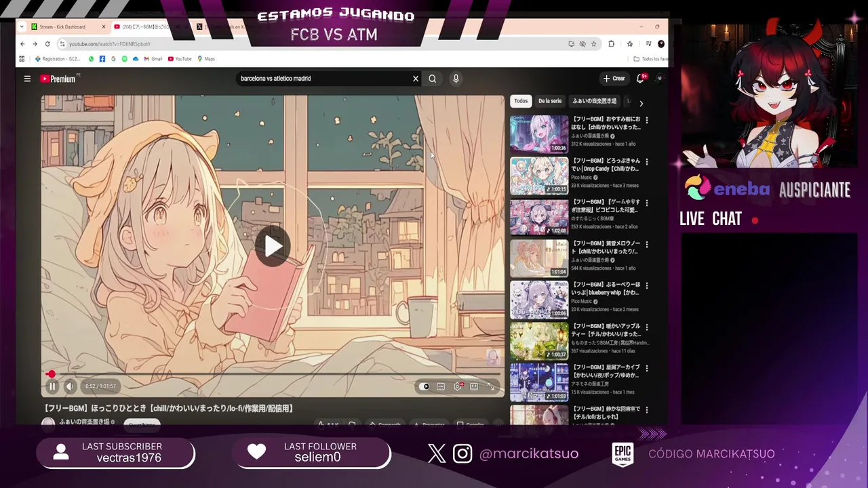Select the ふぁいの音楽置き場 filter chip
Viewport: 868px width, 488px height.
[594, 101]
